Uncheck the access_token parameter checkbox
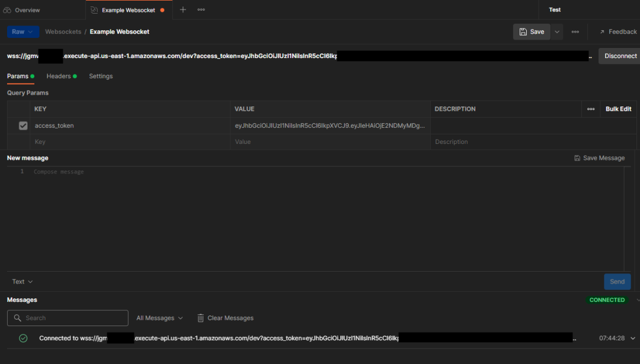The height and width of the screenshot is (364, 640). coord(23,125)
